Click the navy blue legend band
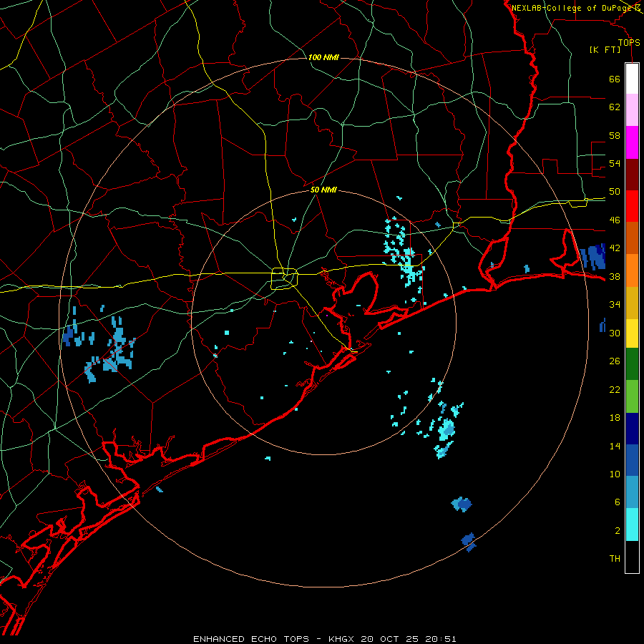This screenshot has height=644, width=644. [632, 429]
